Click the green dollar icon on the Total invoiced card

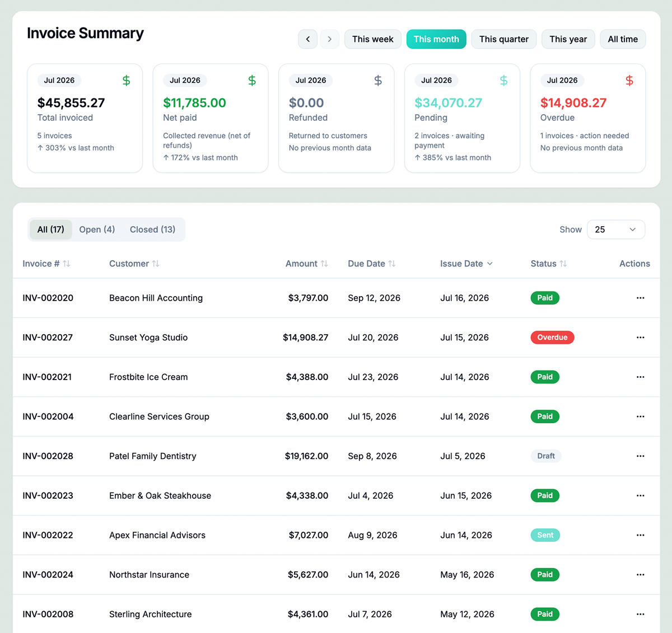(x=127, y=81)
